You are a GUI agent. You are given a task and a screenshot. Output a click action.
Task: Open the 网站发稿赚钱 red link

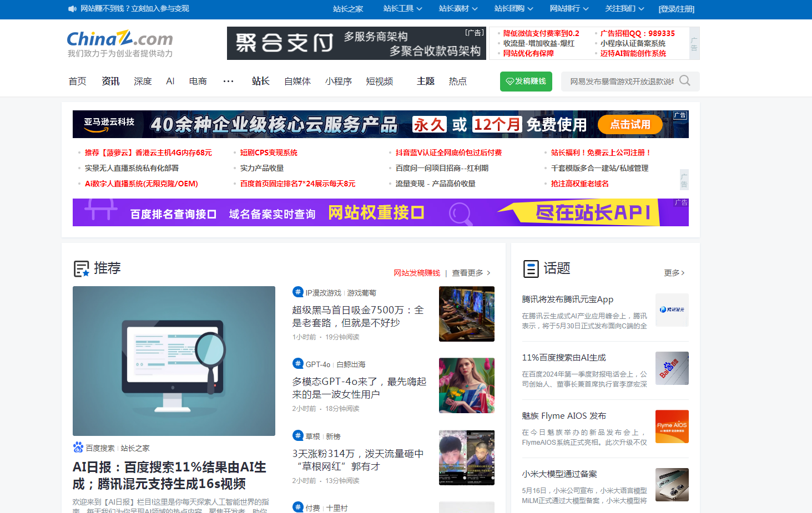[417, 273]
